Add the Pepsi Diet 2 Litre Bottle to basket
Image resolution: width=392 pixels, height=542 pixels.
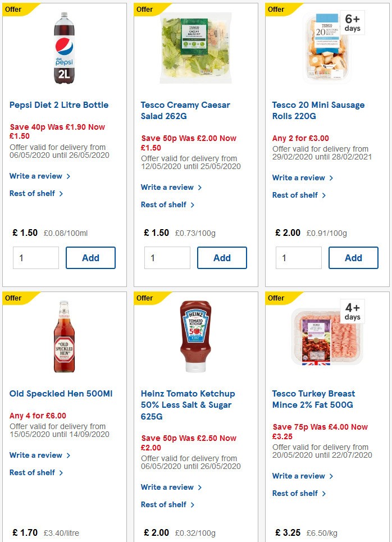pyautogui.click(x=90, y=258)
